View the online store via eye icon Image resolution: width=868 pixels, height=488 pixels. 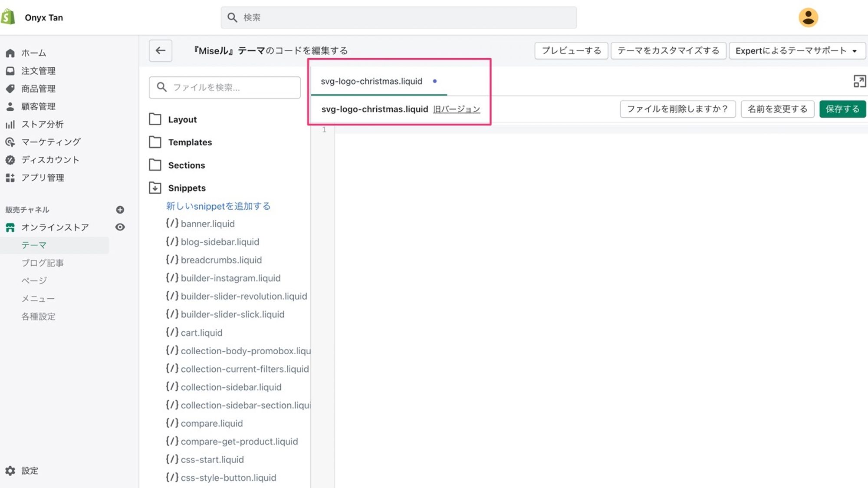[x=120, y=227]
